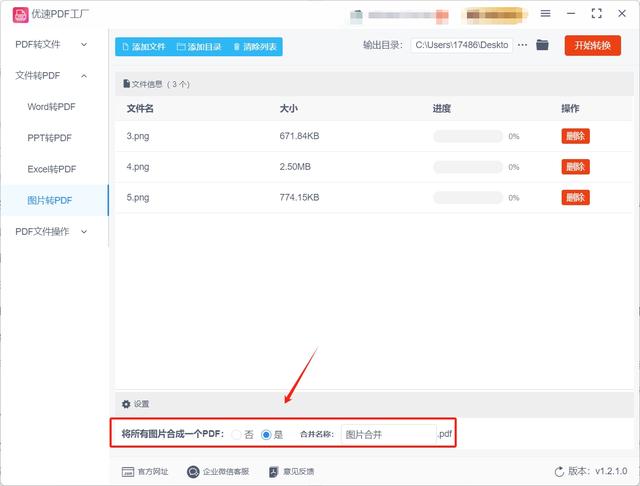Click the 操作 column header
This screenshot has height=486, width=640.
tap(570, 109)
